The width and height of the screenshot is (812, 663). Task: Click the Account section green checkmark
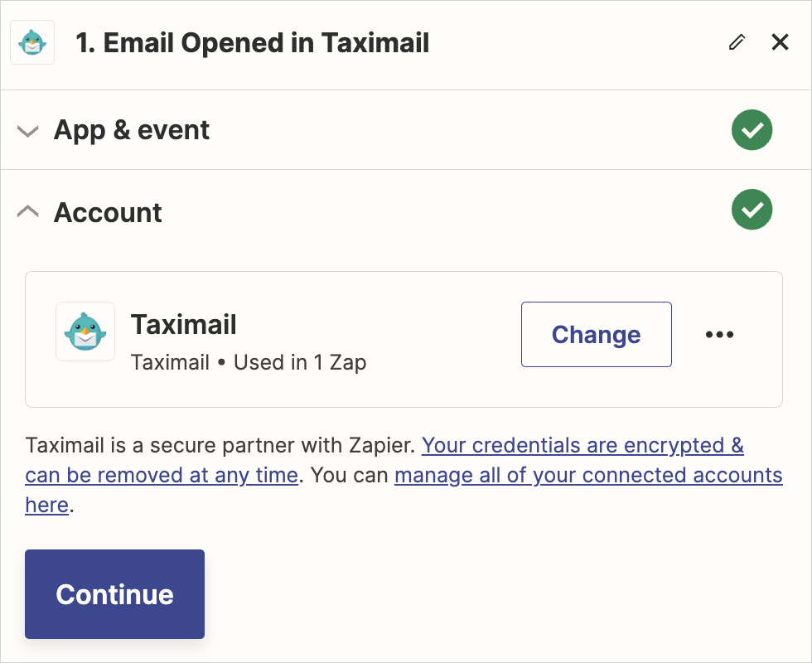pos(752,211)
